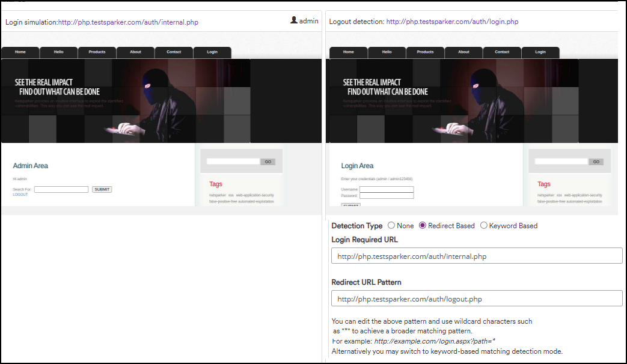Open Products tab in logout detection preview
The height and width of the screenshot is (364, 627).
coord(426,52)
